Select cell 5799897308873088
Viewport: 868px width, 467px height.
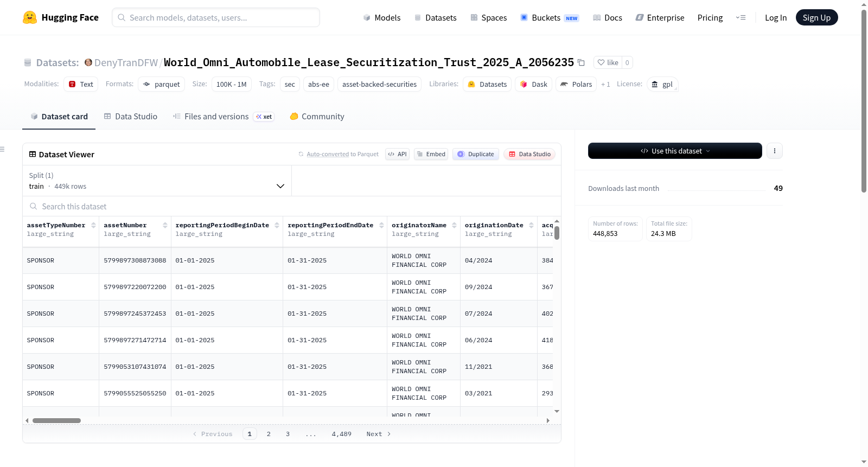(x=135, y=260)
